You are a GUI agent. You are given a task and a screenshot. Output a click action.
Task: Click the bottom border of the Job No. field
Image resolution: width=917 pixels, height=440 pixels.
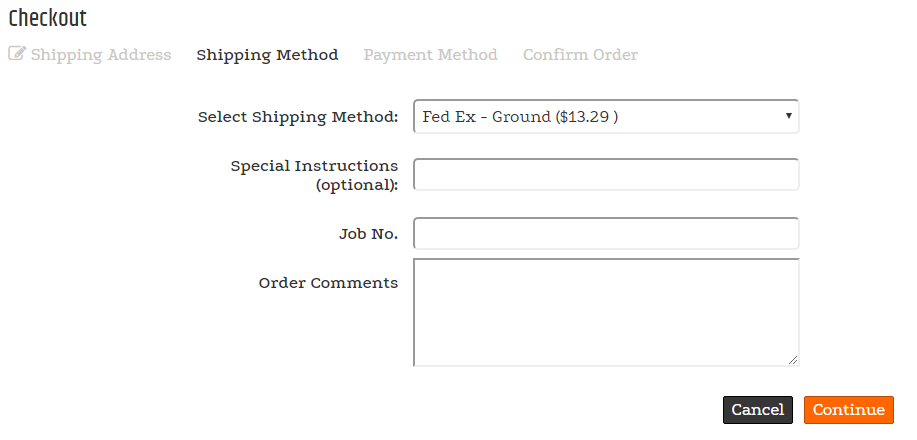coord(605,248)
